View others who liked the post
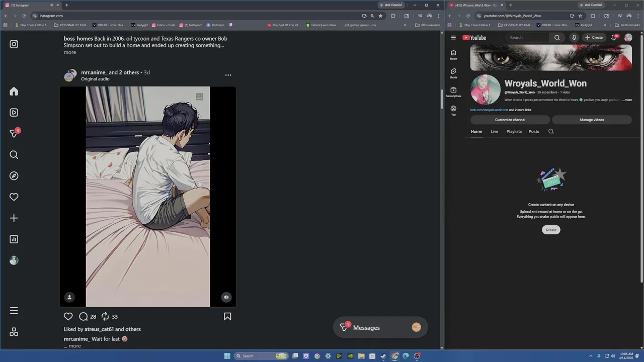644x362 pixels. [133, 329]
